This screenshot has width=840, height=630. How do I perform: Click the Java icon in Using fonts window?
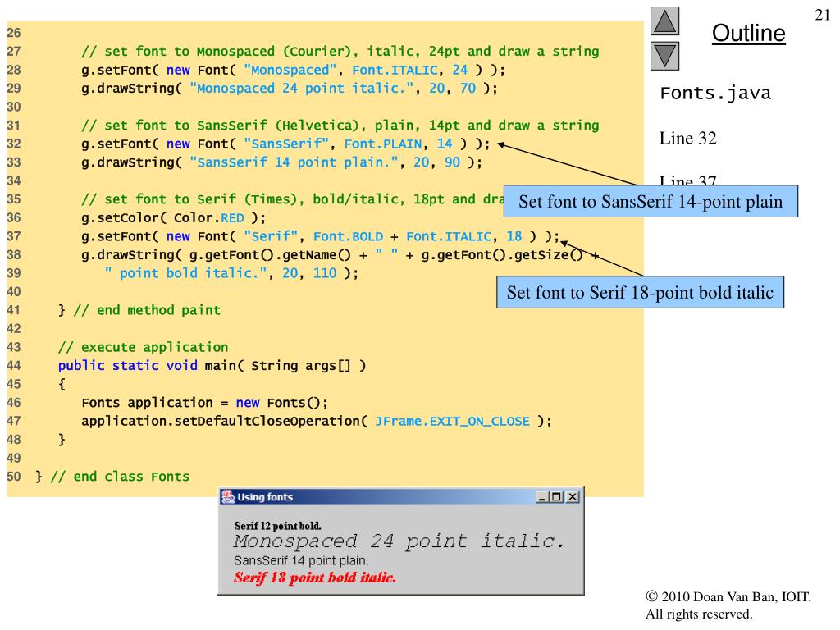[228, 497]
